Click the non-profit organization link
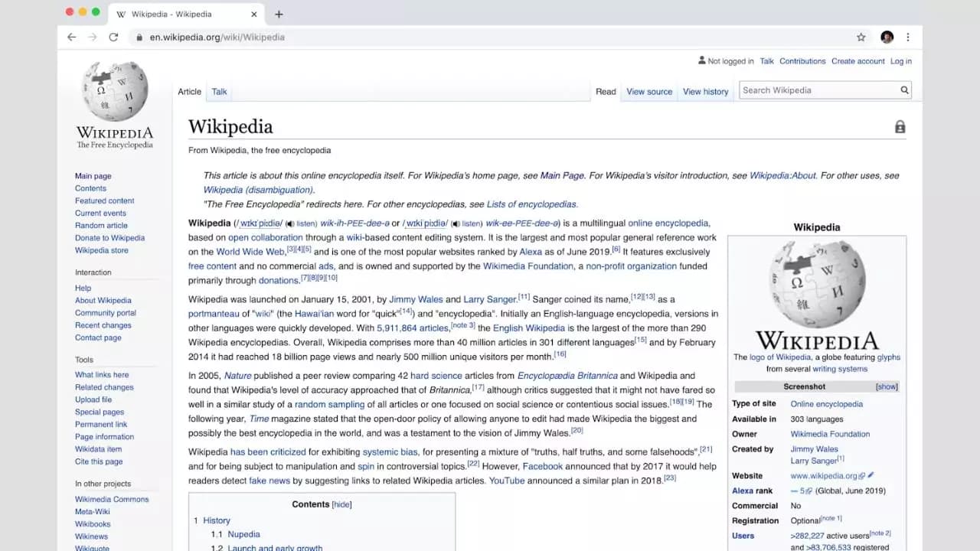 632,266
